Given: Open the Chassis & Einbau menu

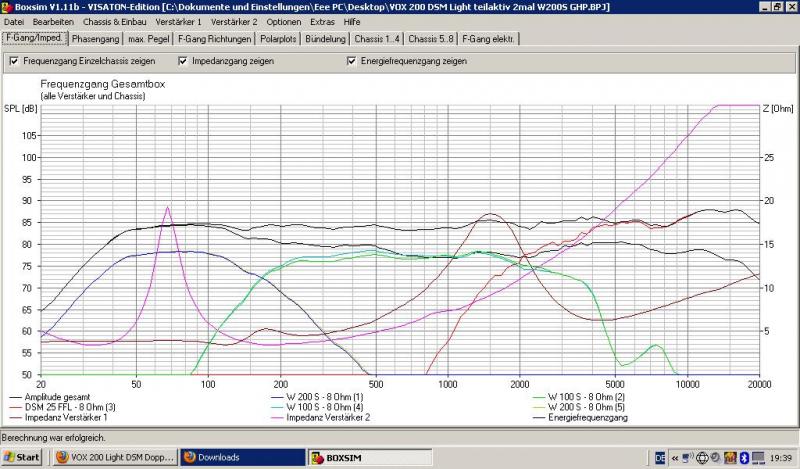Looking at the screenshot, I should [112, 21].
